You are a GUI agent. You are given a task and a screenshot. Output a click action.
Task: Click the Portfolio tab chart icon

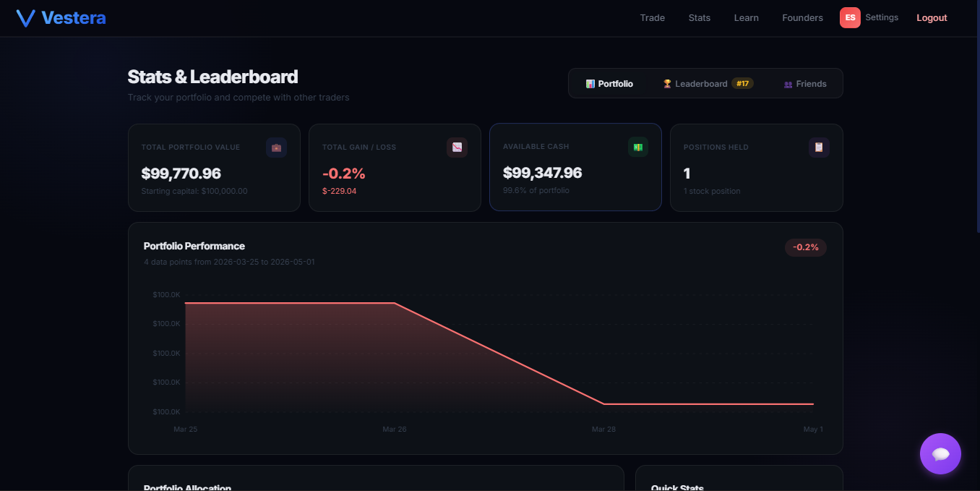[590, 84]
